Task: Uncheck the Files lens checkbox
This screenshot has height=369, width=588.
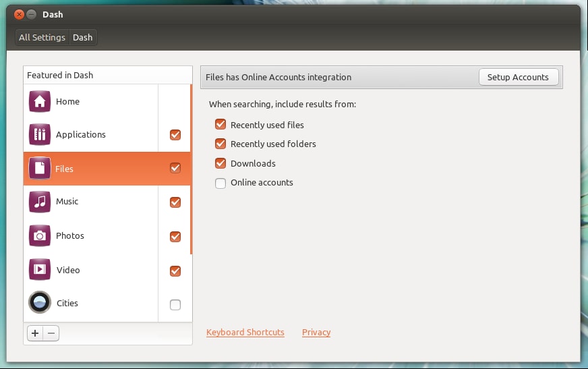Action: tap(175, 168)
